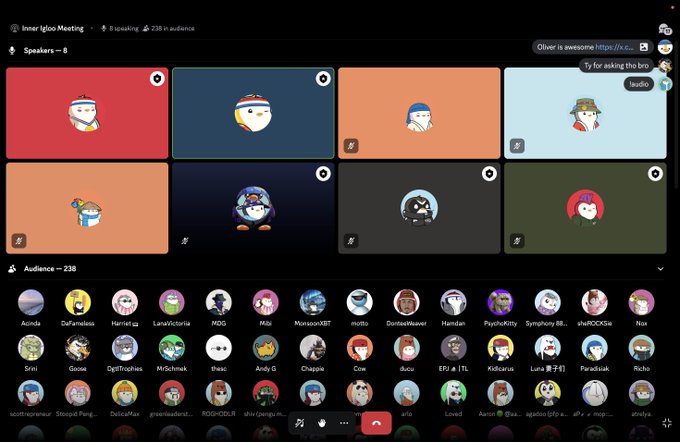The width and height of the screenshot is (680, 442).
Task: Click muted mic icon on the light blue tile
Action: click(x=517, y=146)
